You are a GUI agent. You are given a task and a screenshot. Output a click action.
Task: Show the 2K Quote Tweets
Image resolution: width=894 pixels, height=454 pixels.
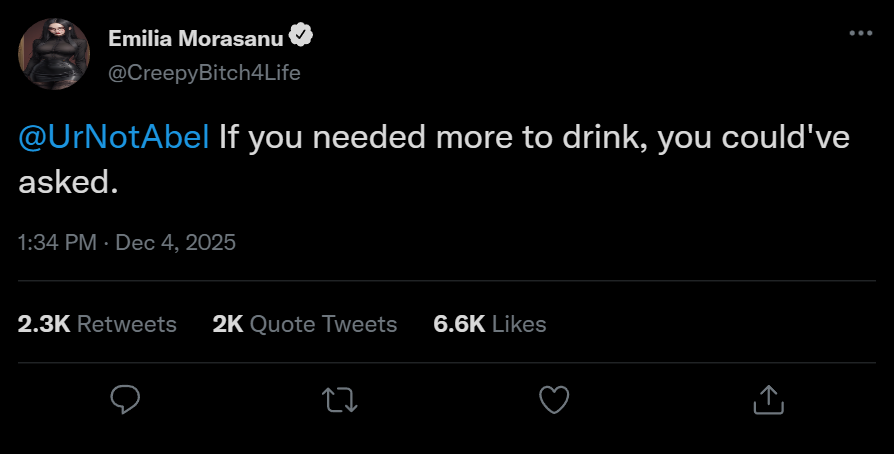point(305,324)
